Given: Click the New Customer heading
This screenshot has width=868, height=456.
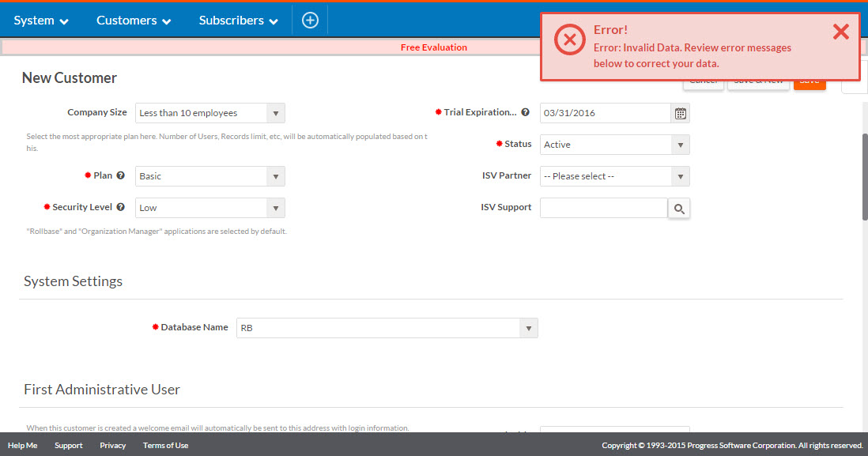Looking at the screenshot, I should (x=70, y=78).
